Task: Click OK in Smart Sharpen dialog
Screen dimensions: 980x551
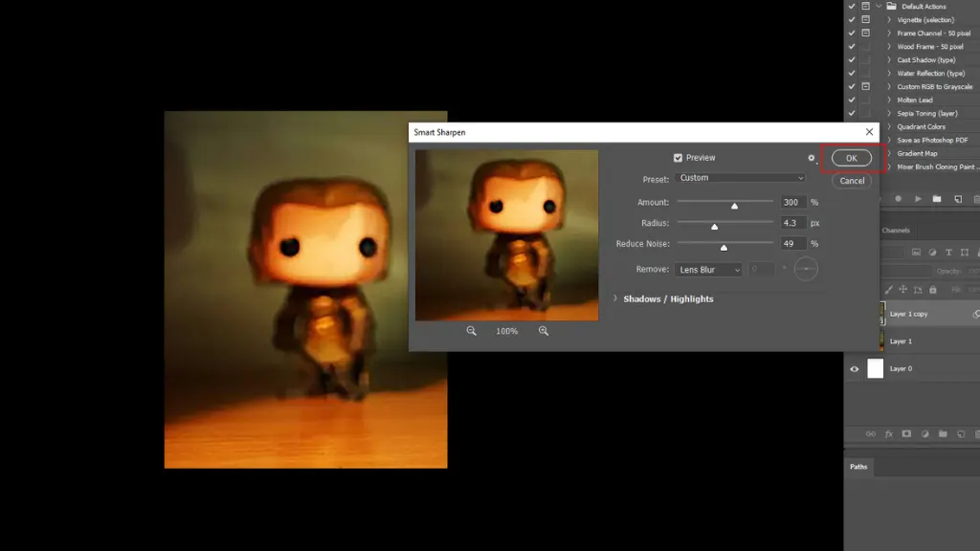Action: [x=851, y=158]
